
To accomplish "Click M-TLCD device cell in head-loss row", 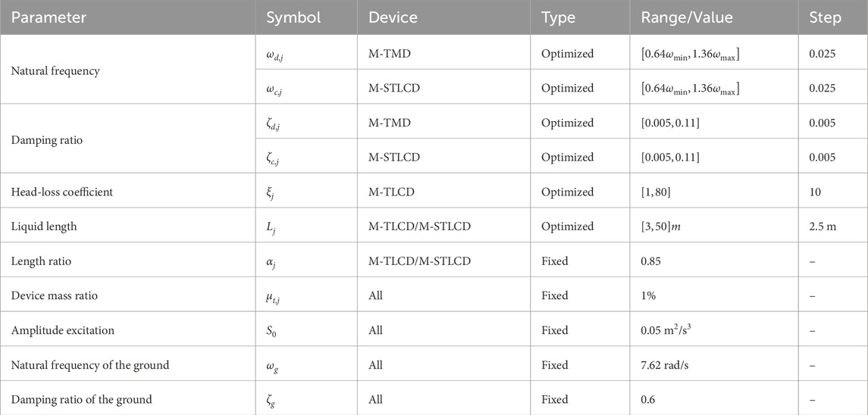I will pos(393,192).
